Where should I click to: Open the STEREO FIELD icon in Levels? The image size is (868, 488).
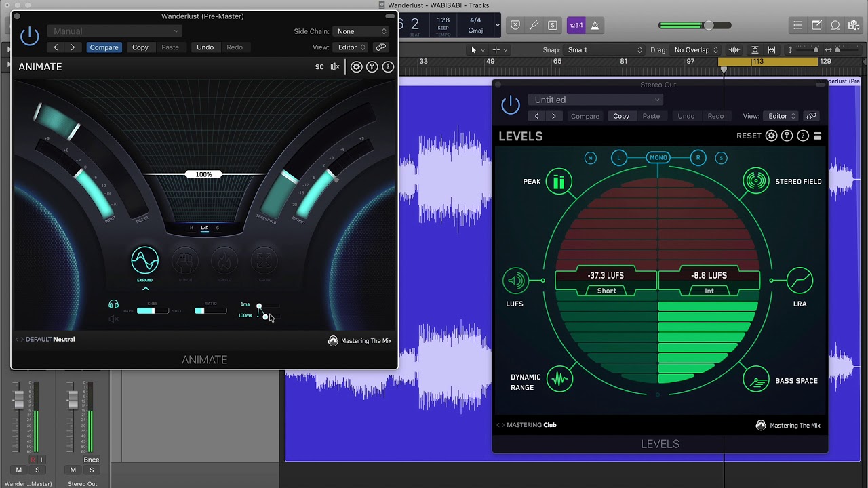click(755, 181)
